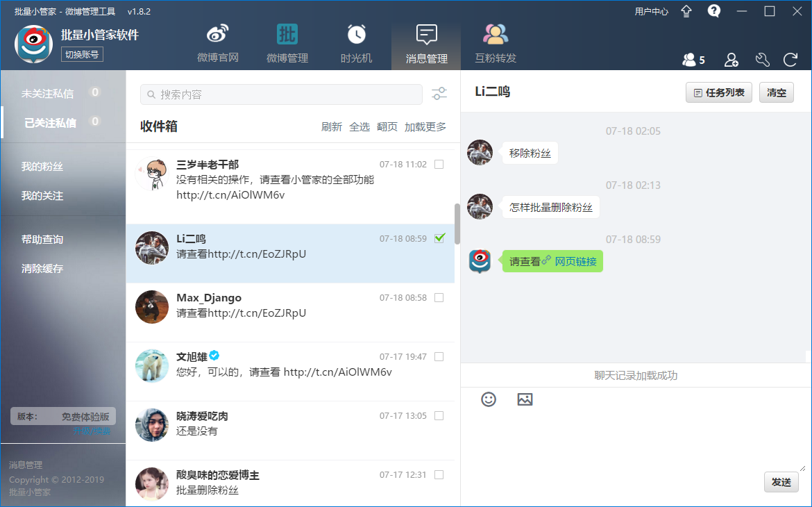812x507 pixels.
Task: Select the 批量删除粉丝 message preview
Action: [x=207, y=490]
